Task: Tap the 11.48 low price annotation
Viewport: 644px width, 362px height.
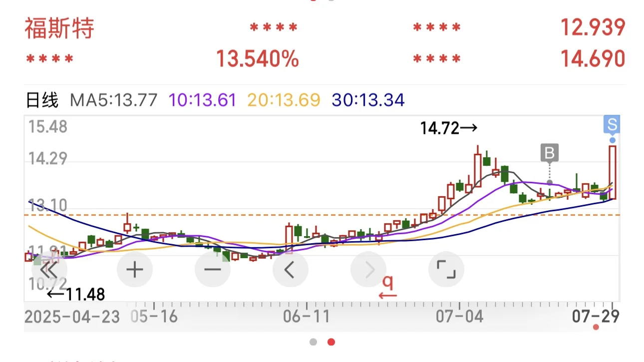Action: [x=76, y=295]
